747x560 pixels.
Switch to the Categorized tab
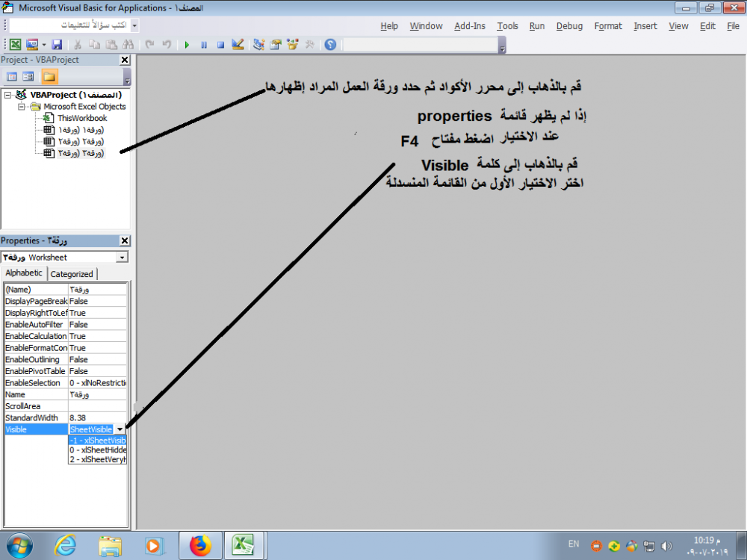pyautogui.click(x=72, y=274)
